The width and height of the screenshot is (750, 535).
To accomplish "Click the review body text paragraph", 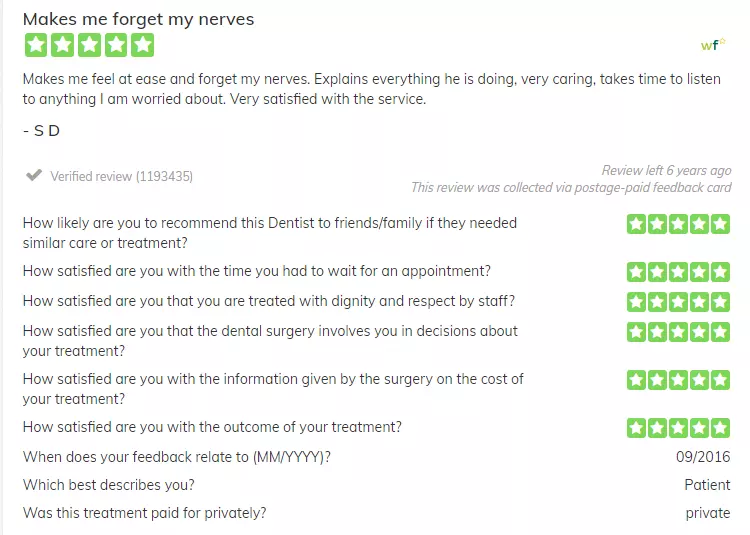I will coord(372,89).
